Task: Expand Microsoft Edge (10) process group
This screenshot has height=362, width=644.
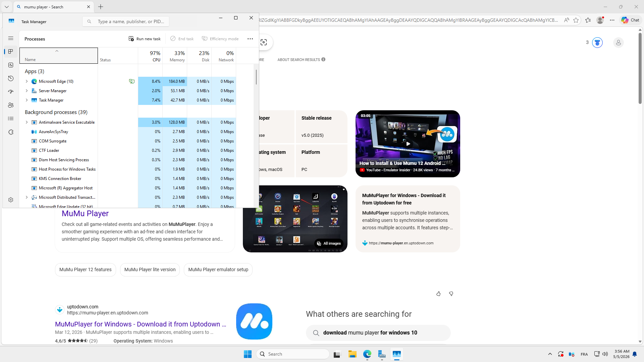Action: pos(27,81)
